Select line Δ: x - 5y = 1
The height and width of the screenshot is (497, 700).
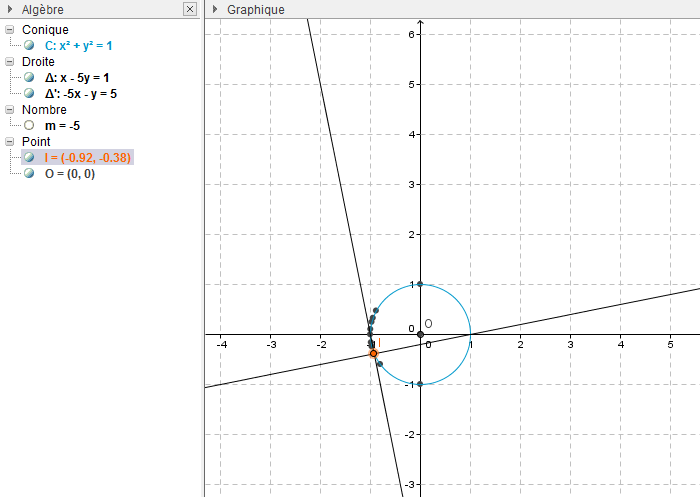(x=77, y=77)
